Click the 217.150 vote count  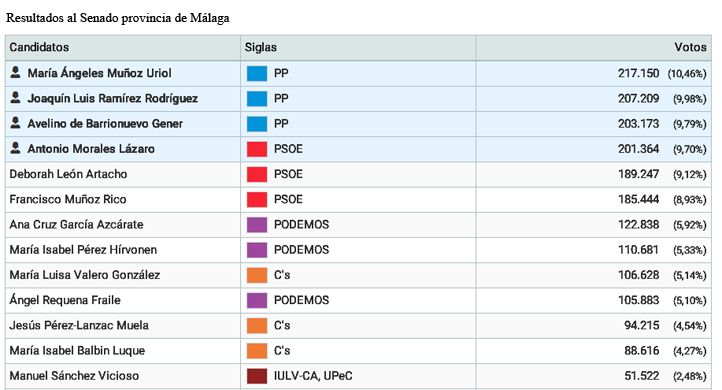tap(638, 73)
